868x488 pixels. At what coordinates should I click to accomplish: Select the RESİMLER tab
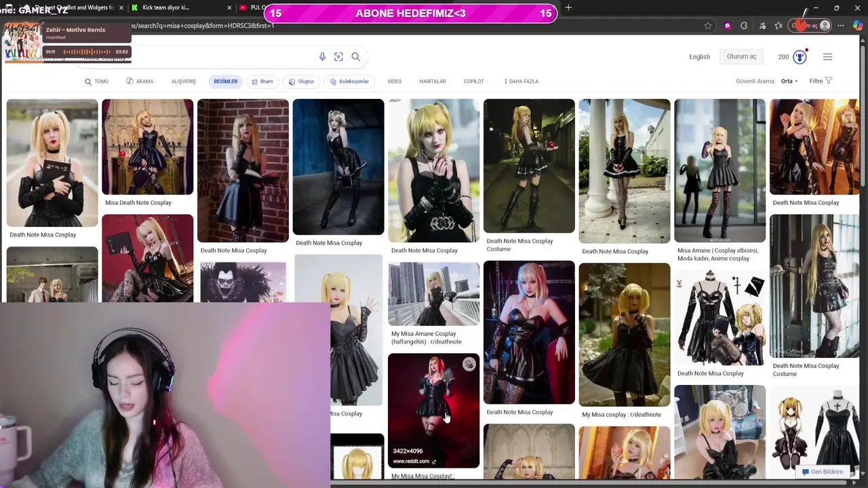pos(226,81)
